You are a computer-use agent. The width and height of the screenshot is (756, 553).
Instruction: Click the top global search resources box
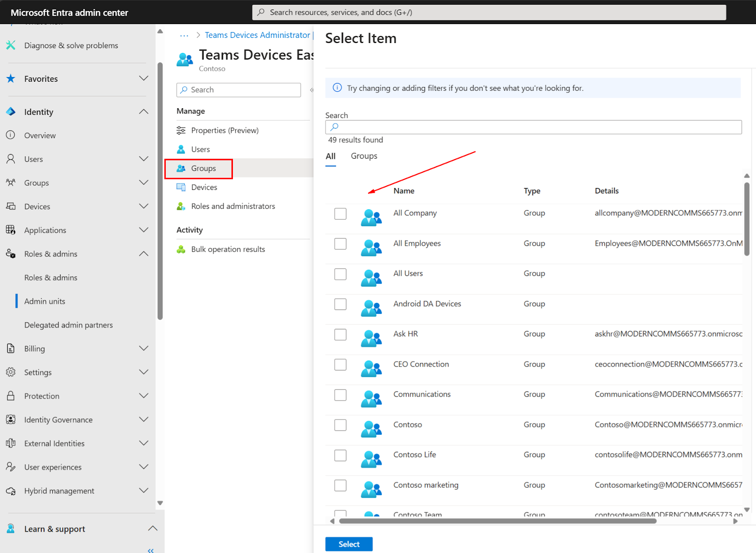tap(489, 12)
